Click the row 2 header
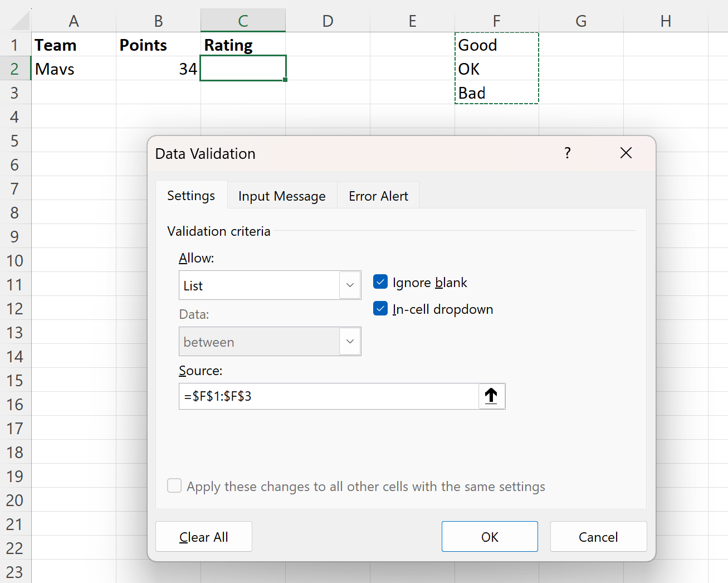 pyautogui.click(x=15, y=68)
